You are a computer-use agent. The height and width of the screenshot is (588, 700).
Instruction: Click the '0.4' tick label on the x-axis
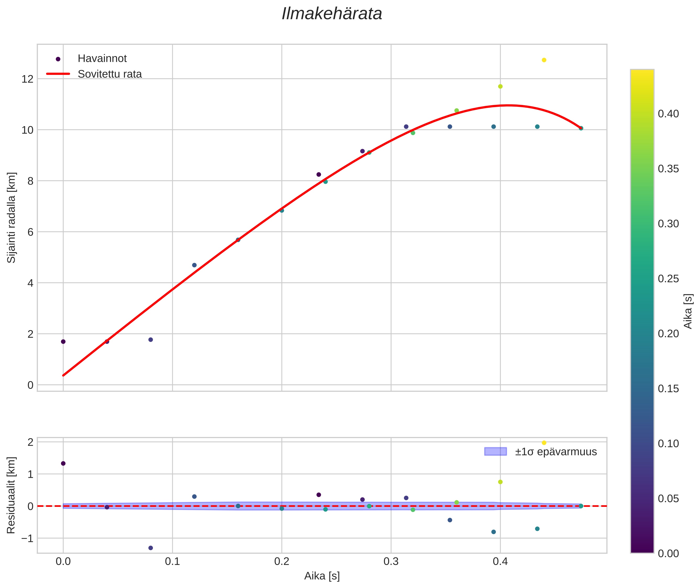click(x=500, y=562)
